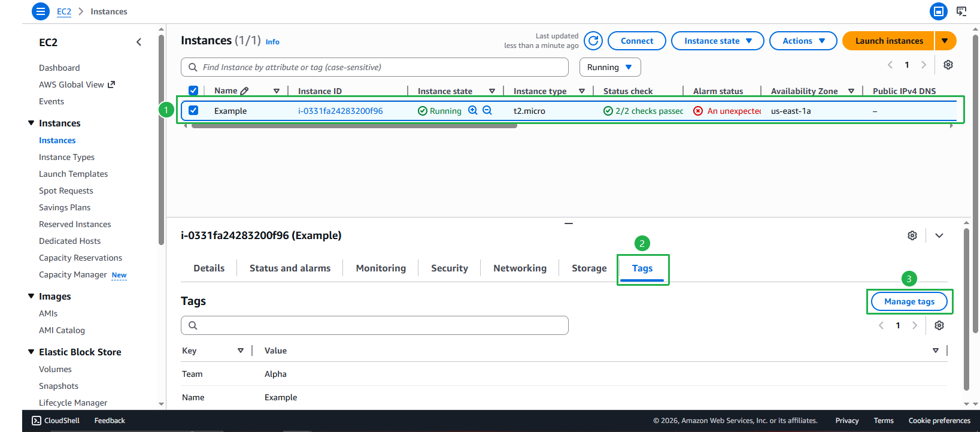
Task: Click the zoom-in icon next to Running
Action: click(x=473, y=110)
